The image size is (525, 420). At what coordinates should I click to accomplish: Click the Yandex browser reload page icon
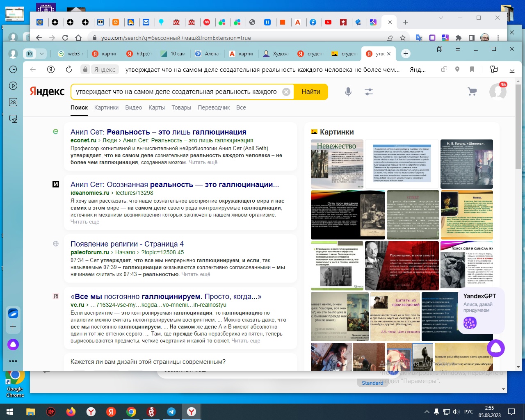(x=68, y=69)
